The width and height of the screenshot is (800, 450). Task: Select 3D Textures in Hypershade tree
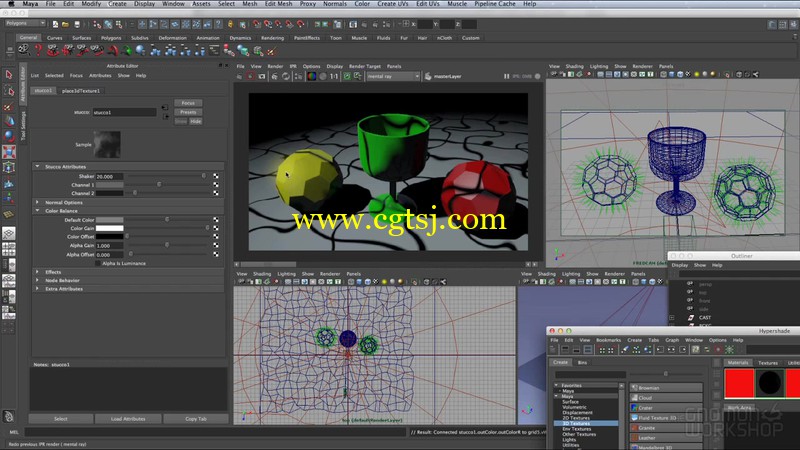(586, 423)
